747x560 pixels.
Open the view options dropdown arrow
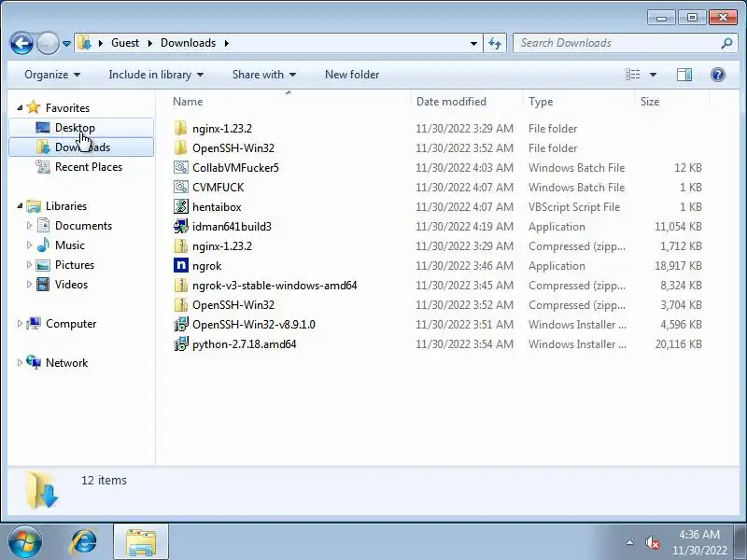653,75
